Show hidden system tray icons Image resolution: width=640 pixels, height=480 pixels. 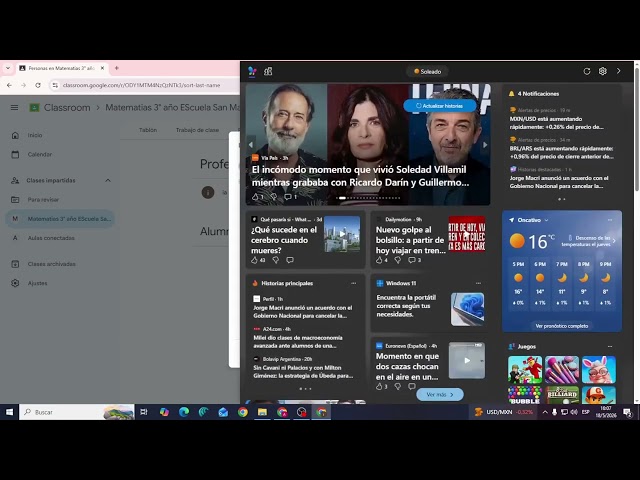pyautogui.click(x=545, y=412)
